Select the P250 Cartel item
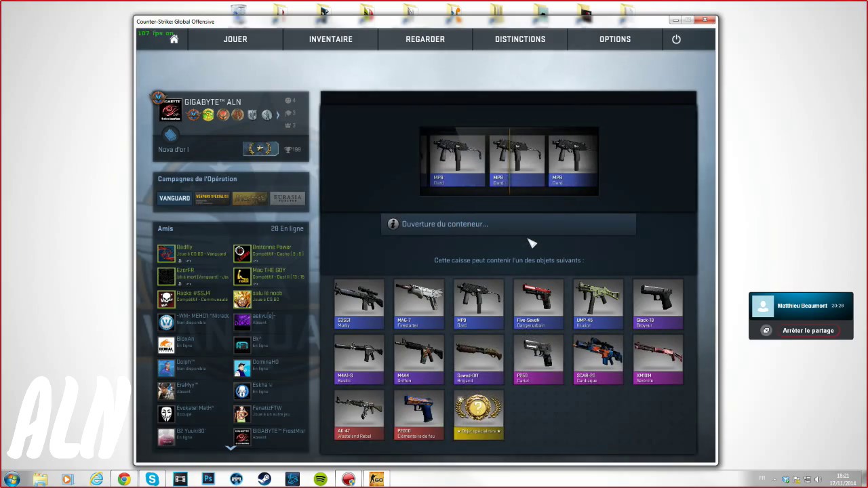 click(x=538, y=359)
